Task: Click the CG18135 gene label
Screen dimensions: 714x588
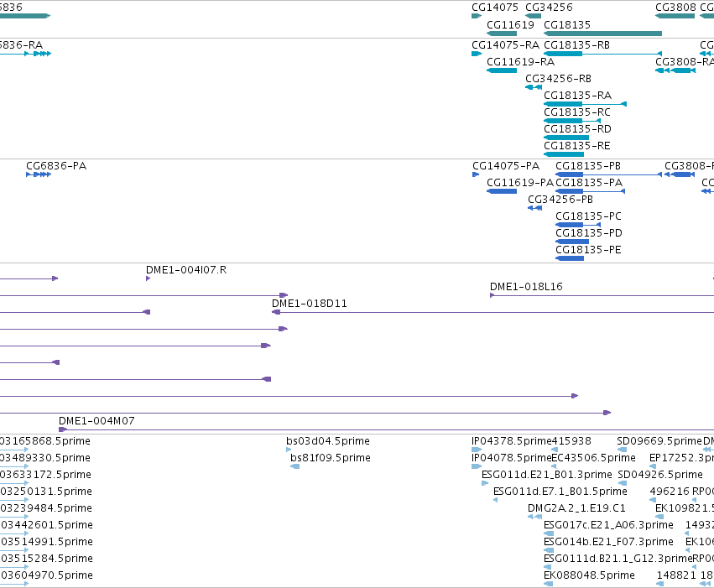Action: 567,25
